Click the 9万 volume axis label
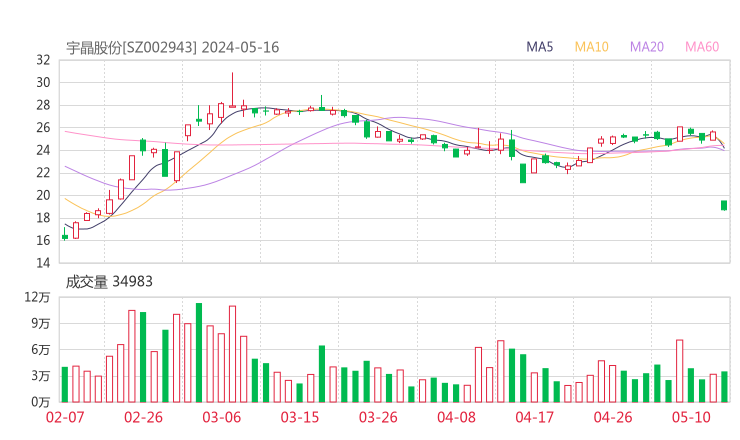The image size is (740, 440). click(x=41, y=323)
